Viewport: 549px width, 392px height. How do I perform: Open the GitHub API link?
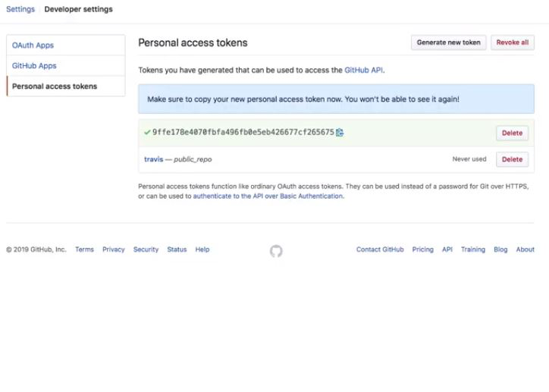pyautogui.click(x=364, y=70)
